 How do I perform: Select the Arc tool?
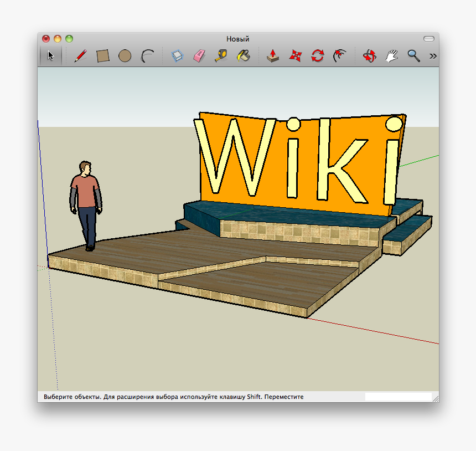147,55
